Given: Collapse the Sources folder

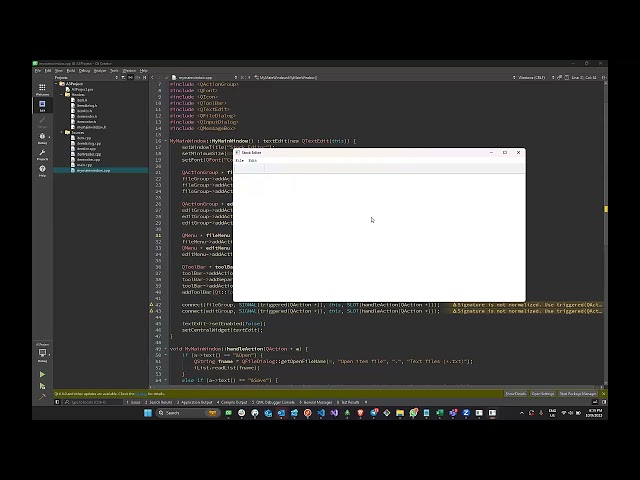Looking at the screenshot, I should (62, 132).
